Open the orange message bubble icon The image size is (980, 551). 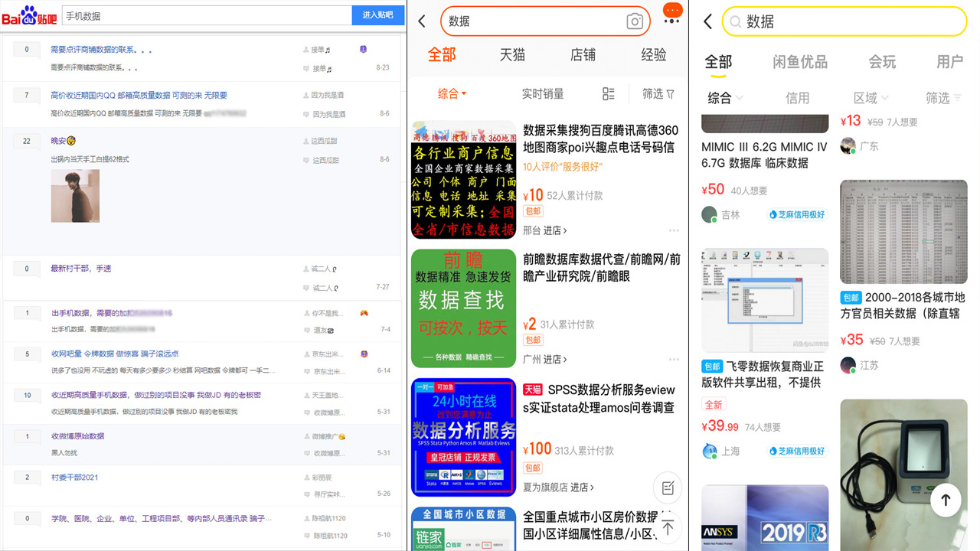click(672, 11)
